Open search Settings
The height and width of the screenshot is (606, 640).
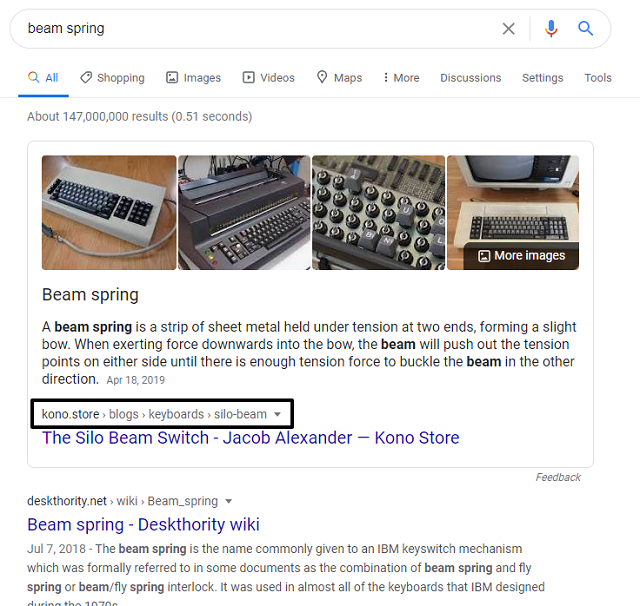(x=542, y=78)
